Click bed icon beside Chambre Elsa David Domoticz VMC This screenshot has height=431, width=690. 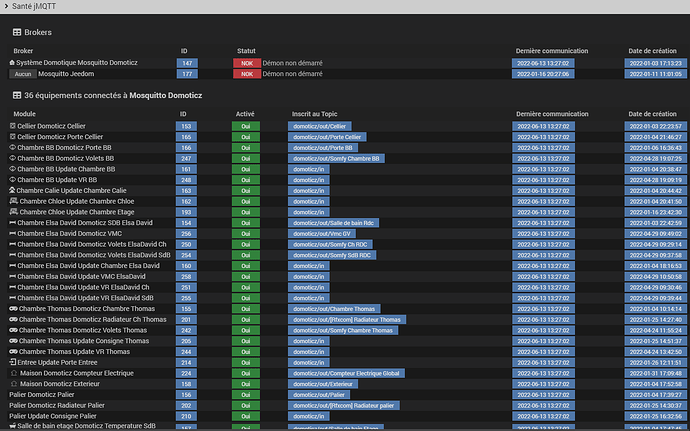click(x=12, y=233)
